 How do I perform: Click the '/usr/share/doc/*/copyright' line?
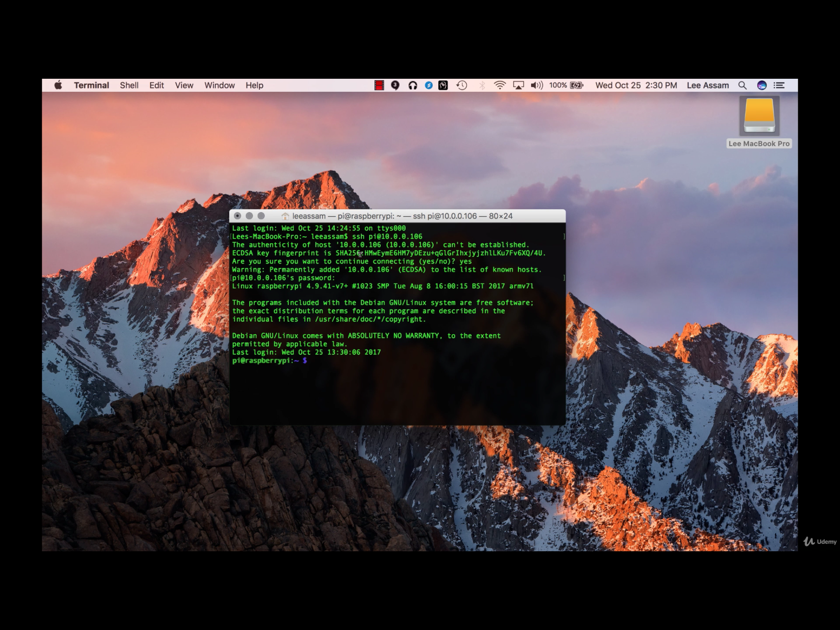coord(329,319)
